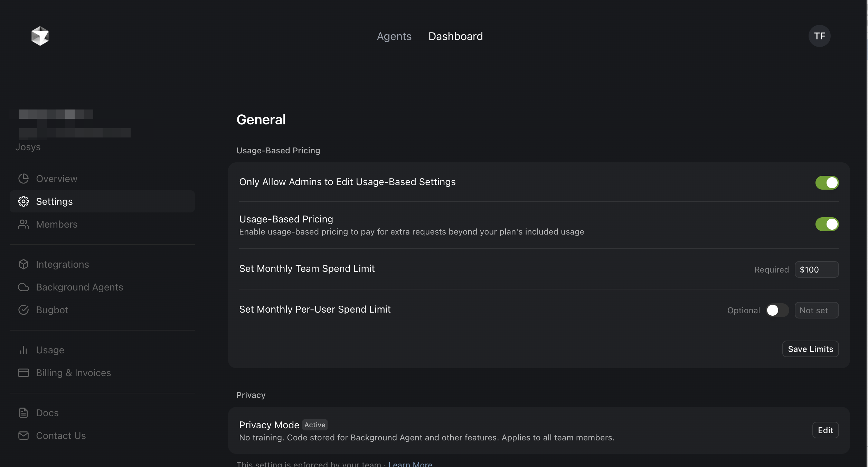Open Integrations via its box icon
868x467 pixels.
point(23,264)
